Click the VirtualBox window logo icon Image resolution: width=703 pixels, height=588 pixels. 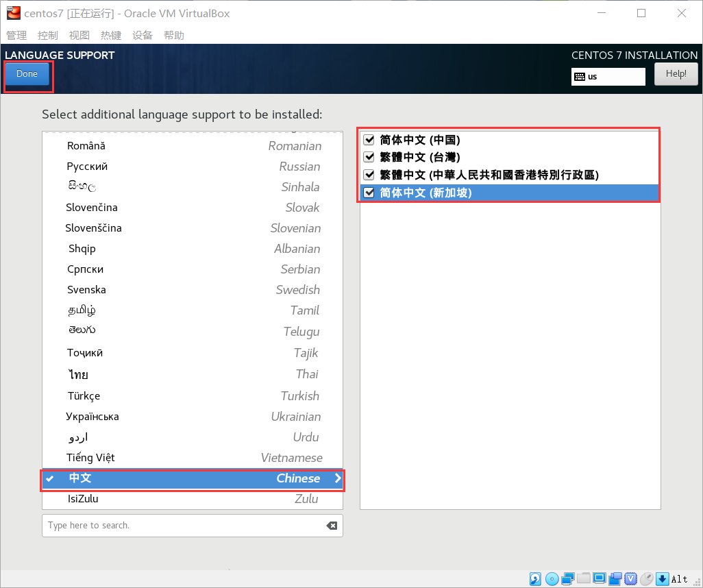[14, 13]
